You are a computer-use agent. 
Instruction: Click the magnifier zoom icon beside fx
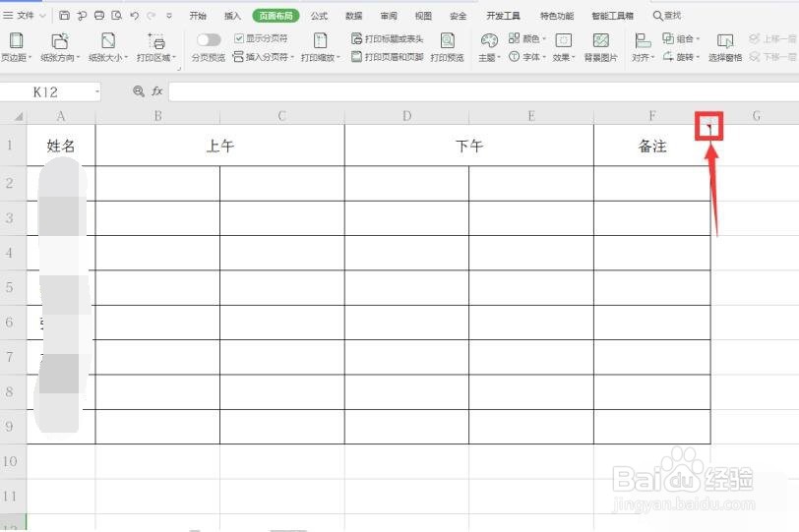pos(138,91)
